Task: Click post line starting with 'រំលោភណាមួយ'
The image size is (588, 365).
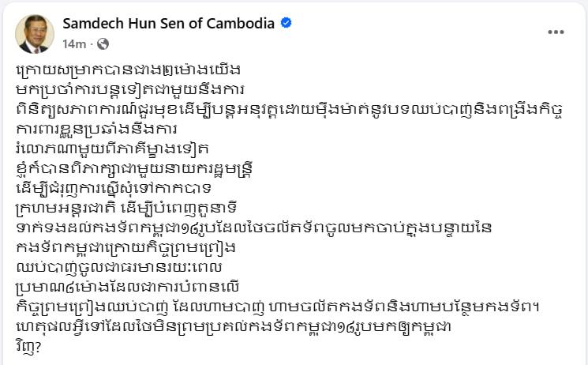Action: pyautogui.click(x=113, y=149)
